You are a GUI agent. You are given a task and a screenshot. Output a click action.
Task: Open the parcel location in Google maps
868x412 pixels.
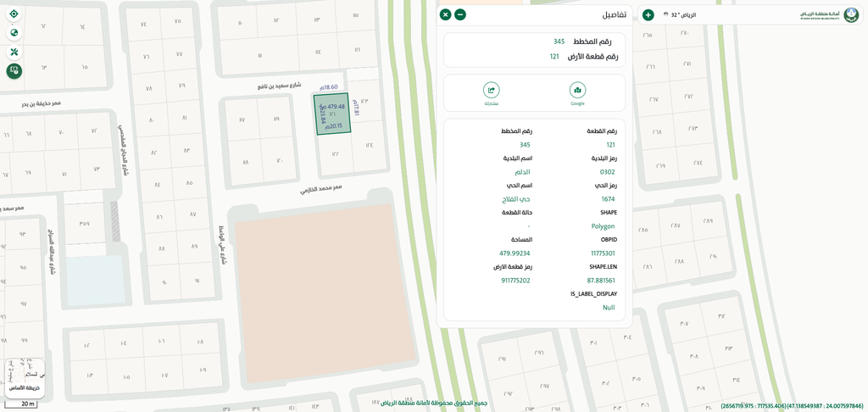pyautogui.click(x=577, y=91)
